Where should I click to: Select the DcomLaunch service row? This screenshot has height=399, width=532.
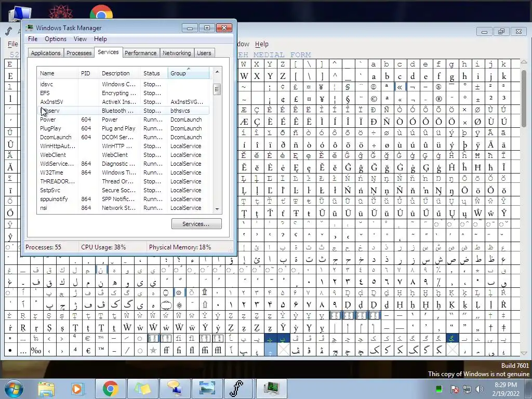[123, 137]
